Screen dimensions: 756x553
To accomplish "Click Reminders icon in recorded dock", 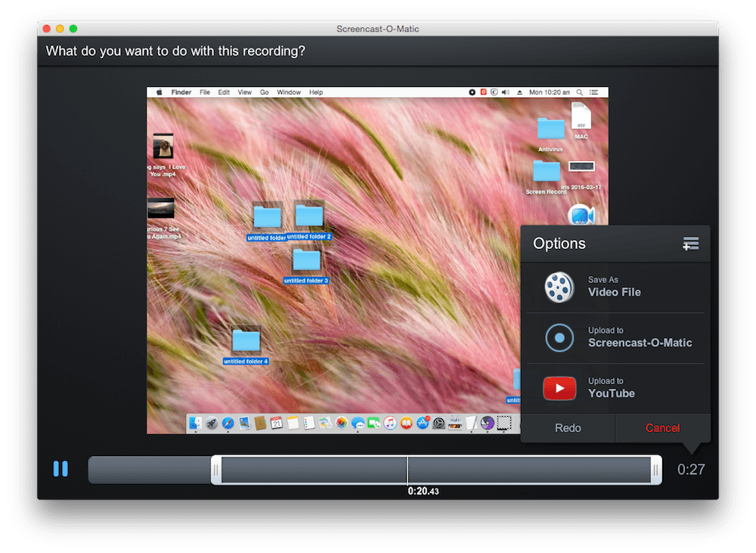I will [309, 423].
